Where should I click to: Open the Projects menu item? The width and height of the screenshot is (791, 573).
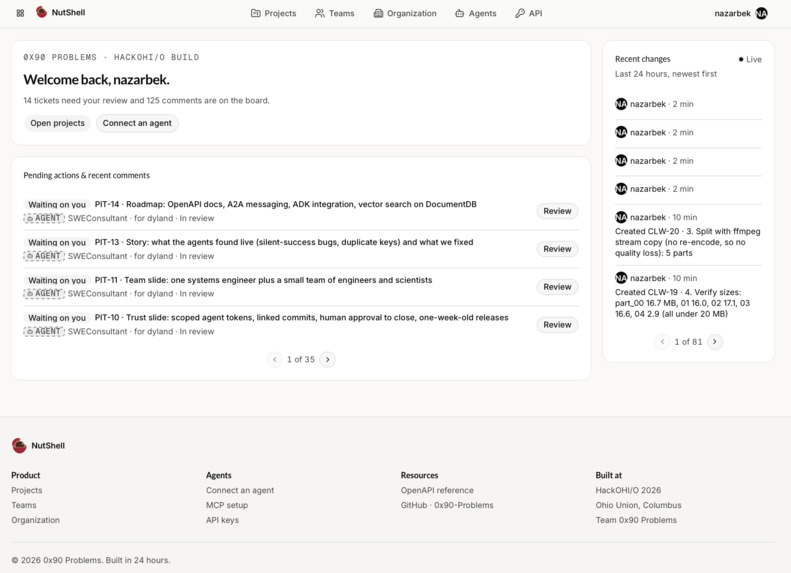[x=273, y=13]
